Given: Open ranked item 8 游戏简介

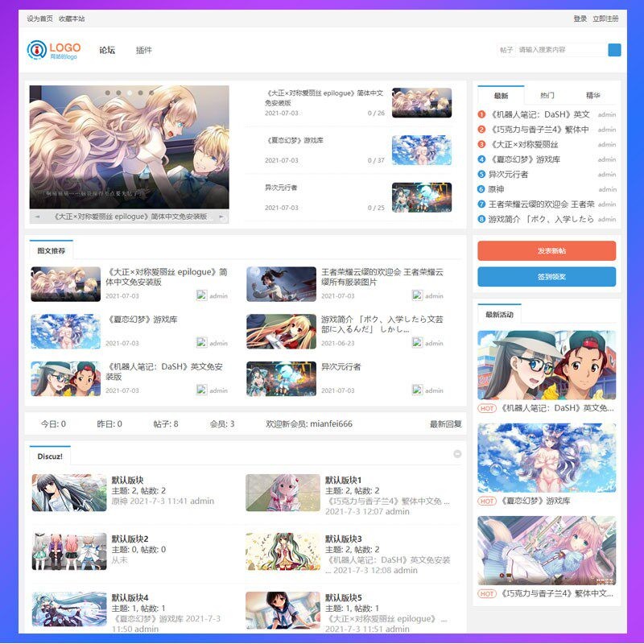Looking at the screenshot, I should pos(541,219).
